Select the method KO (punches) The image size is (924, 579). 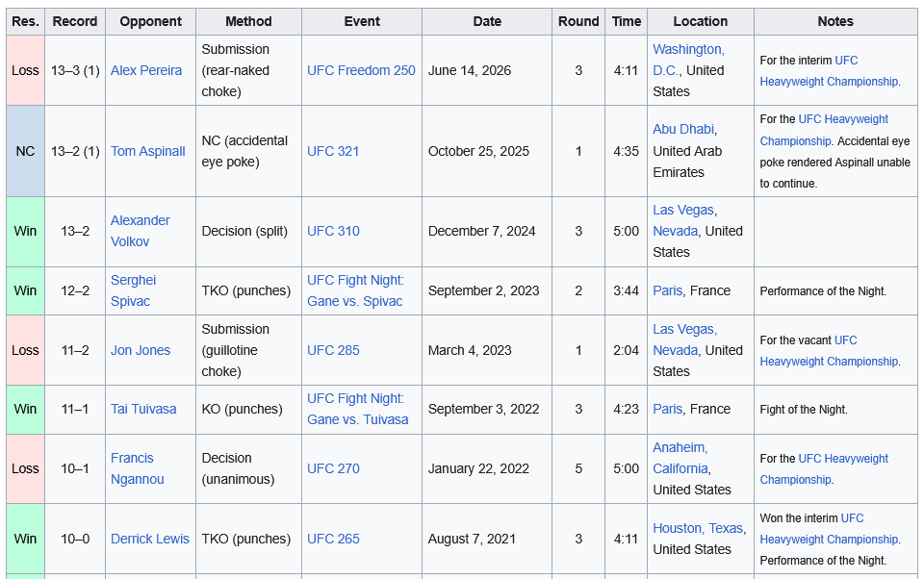tap(243, 409)
